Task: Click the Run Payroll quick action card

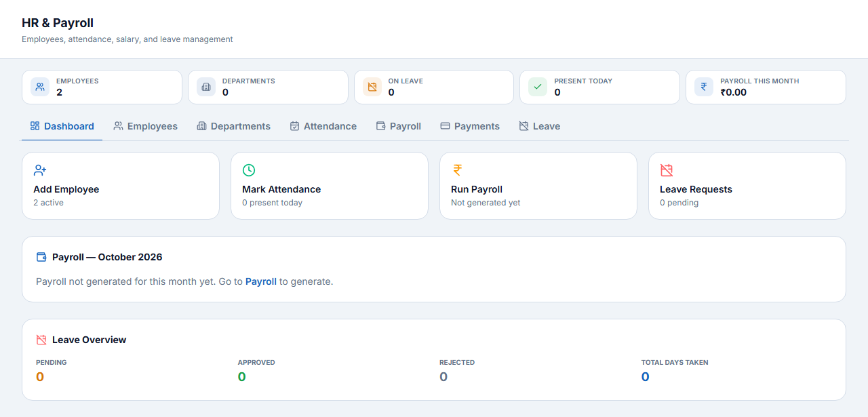Action: 538,186
